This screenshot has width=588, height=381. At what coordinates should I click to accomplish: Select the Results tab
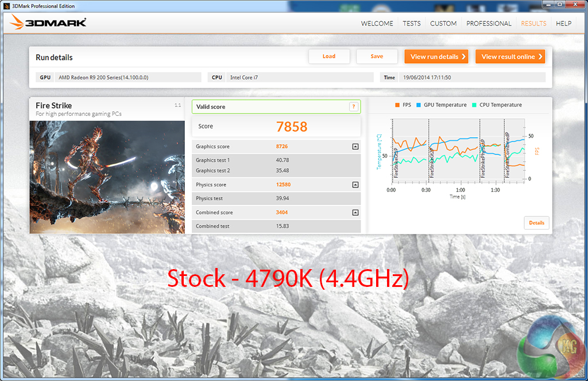tap(533, 23)
